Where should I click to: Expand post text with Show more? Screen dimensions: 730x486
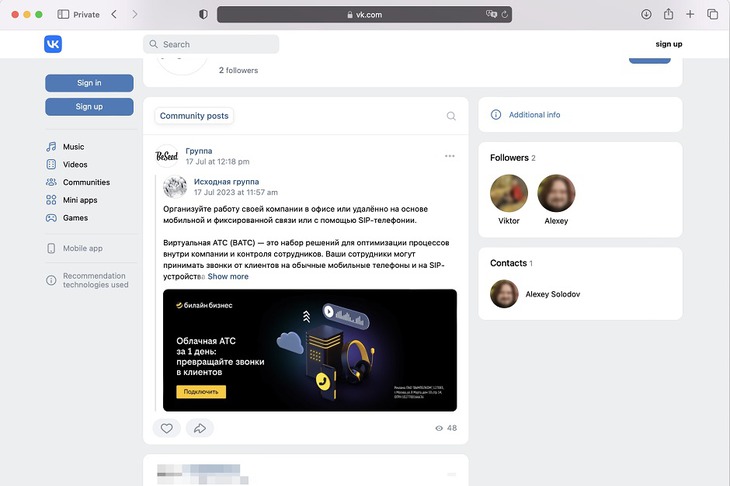click(x=228, y=276)
